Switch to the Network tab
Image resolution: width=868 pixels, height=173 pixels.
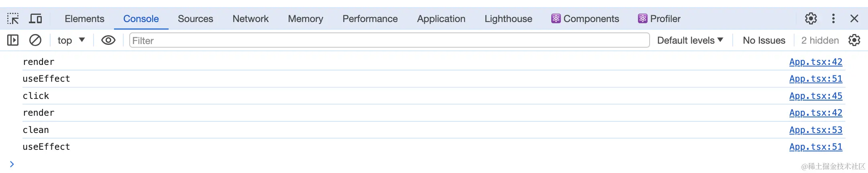tap(251, 19)
